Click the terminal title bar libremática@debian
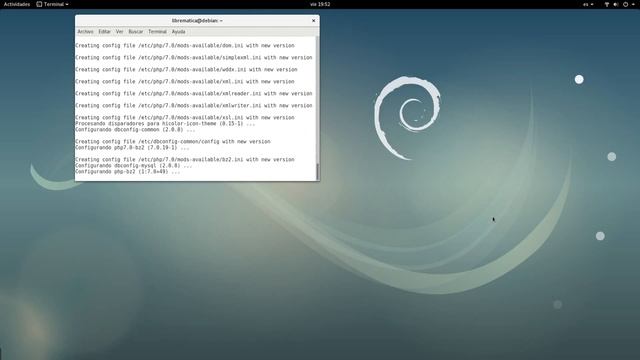The image size is (640, 360). tap(197, 20)
